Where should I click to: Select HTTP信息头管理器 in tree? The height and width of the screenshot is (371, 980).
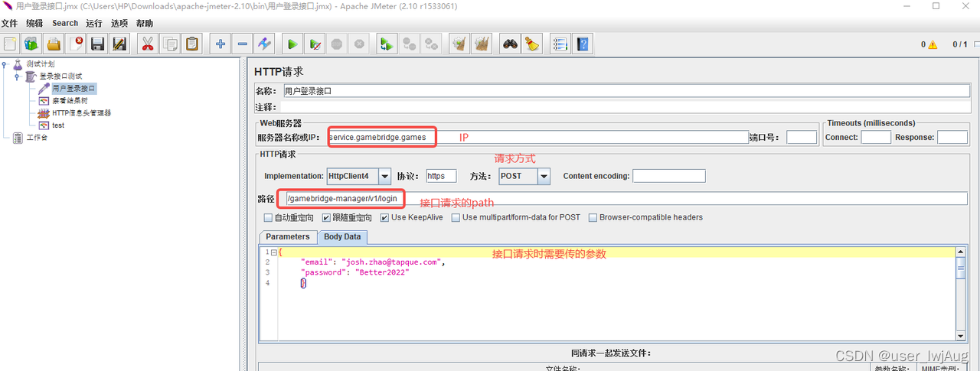(x=81, y=113)
